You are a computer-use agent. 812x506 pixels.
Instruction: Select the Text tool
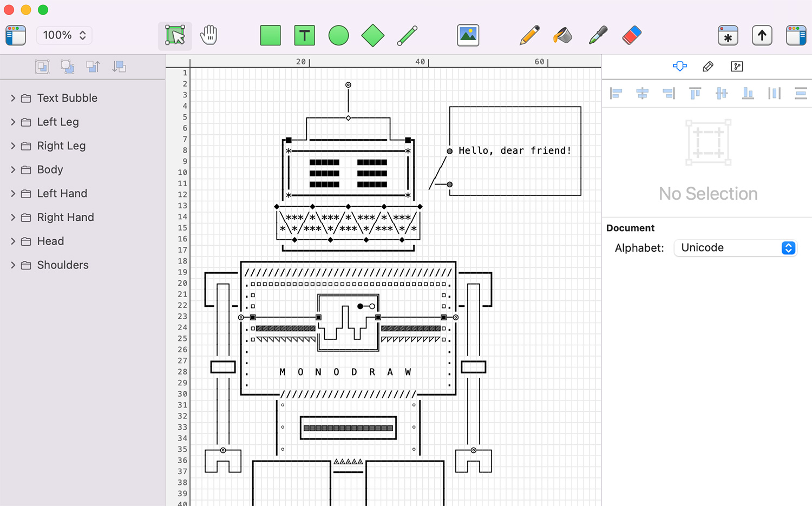coord(305,36)
